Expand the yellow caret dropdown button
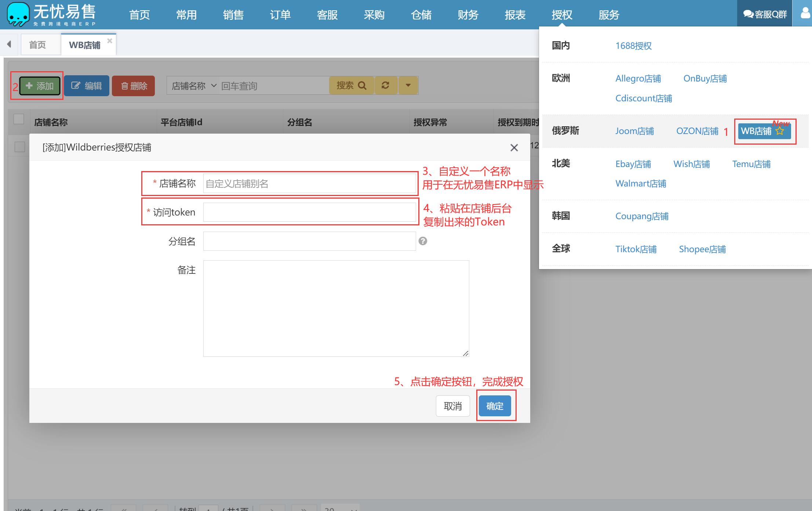This screenshot has width=812, height=511. tap(408, 86)
